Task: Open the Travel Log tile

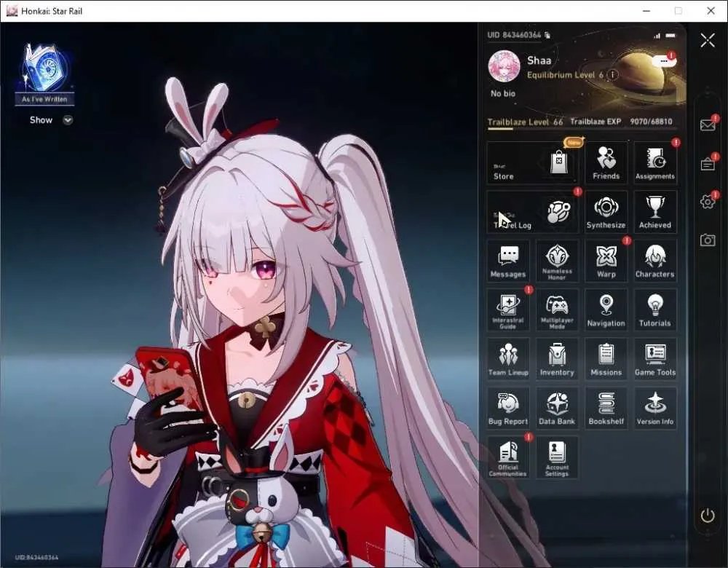Action: click(533, 212)
